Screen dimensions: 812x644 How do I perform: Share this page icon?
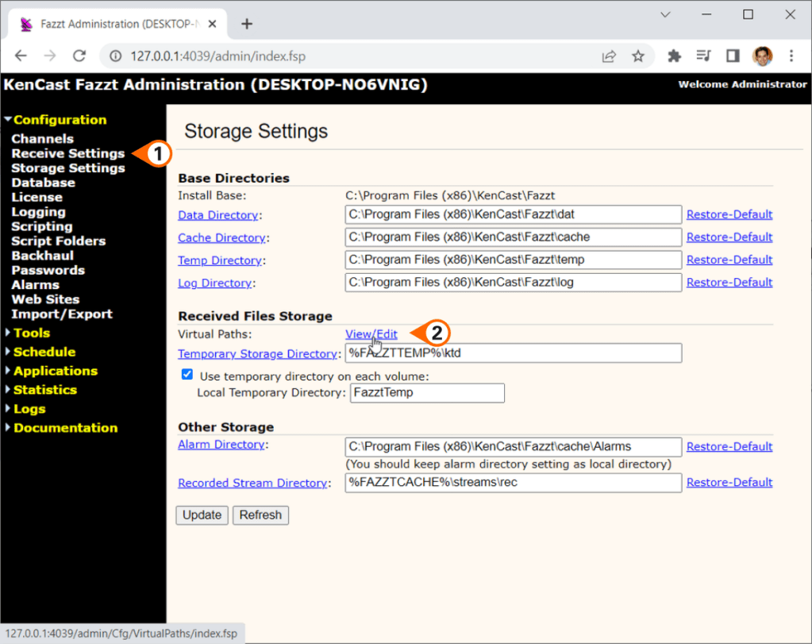pyautogui.click(x=609, y=56)
